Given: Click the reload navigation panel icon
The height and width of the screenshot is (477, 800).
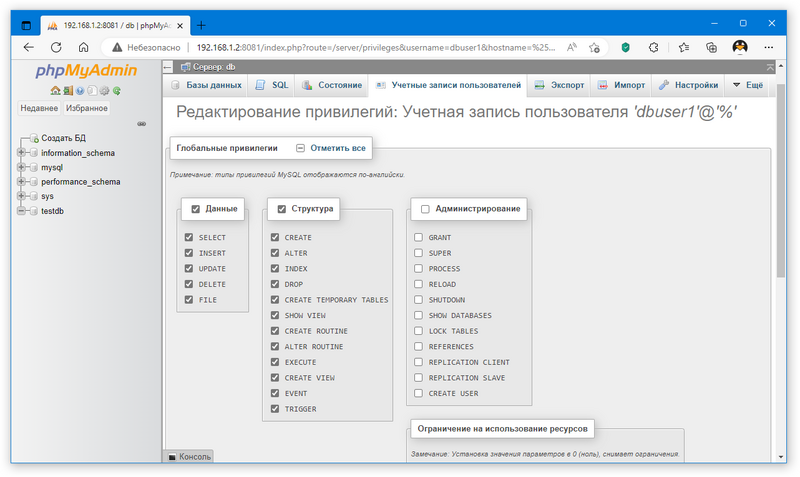Looking at the screenshot, I should coord(117,91).
